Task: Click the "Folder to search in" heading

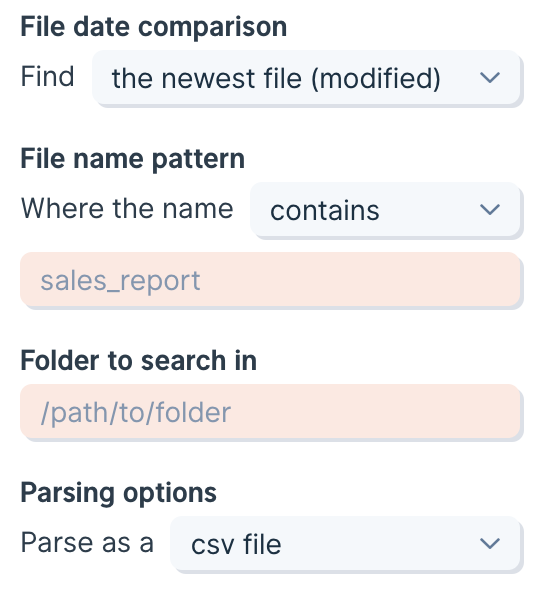Action: point(138,360)
